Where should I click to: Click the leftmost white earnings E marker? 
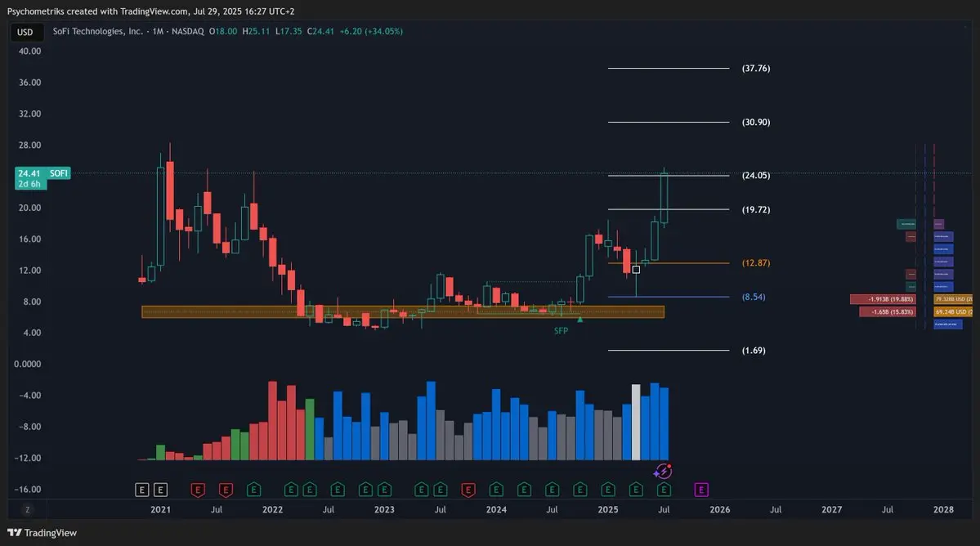tap(142, 490)
